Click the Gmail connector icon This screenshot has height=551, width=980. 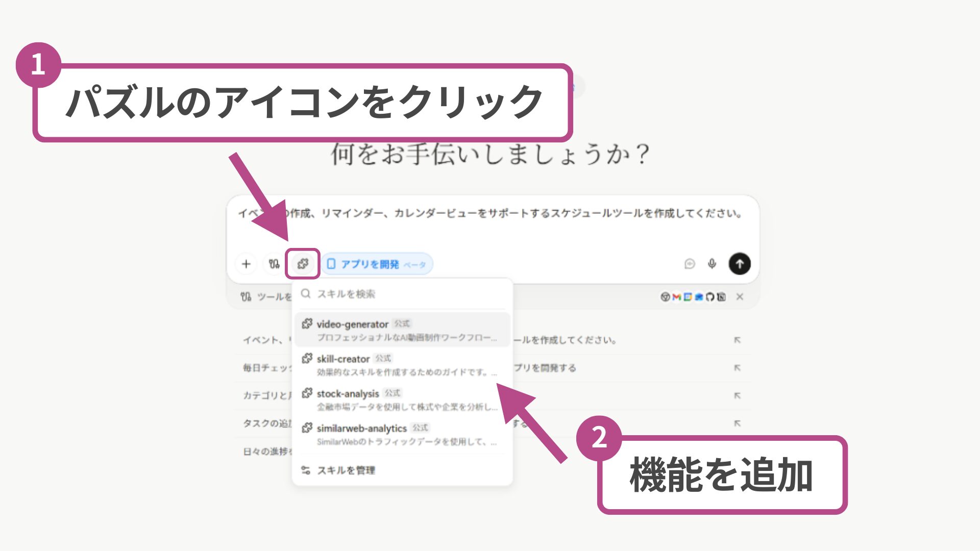[x=677, y=297]
